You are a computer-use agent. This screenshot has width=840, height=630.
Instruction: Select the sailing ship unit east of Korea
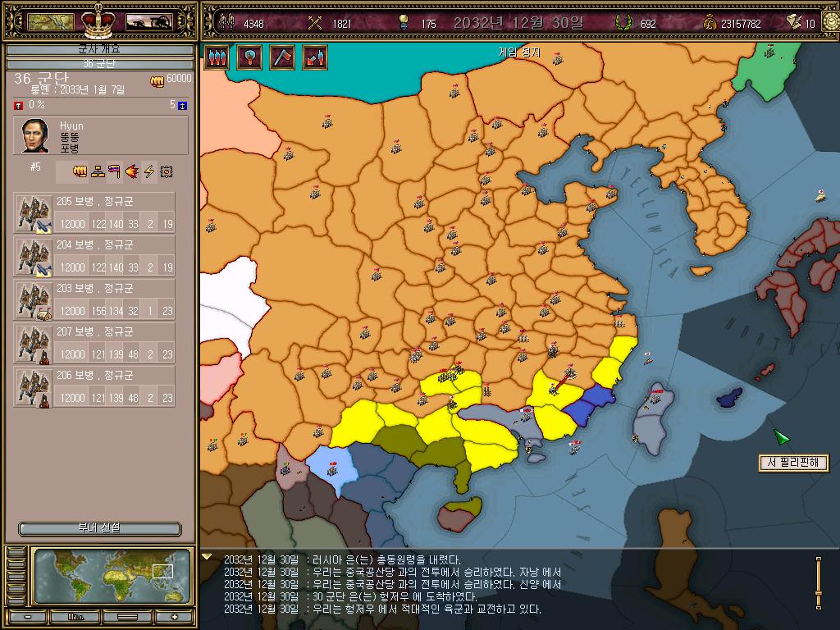[820, 195]
